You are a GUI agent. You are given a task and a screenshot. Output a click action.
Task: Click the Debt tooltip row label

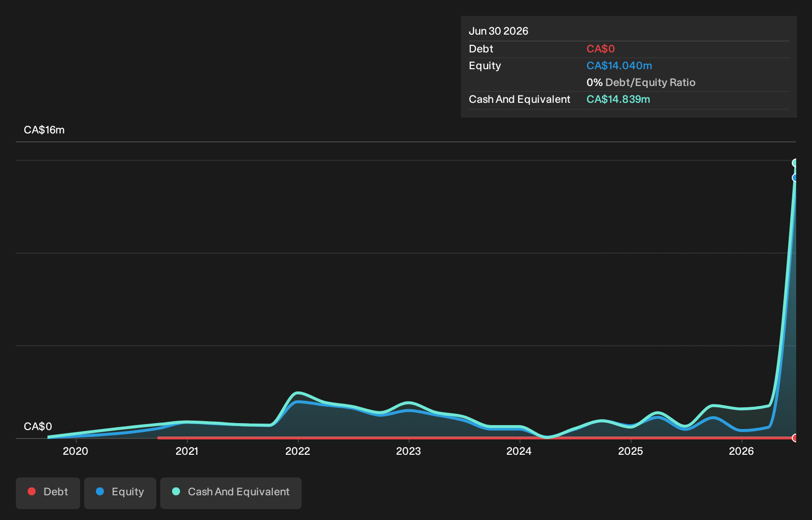(x=481, y=49)
